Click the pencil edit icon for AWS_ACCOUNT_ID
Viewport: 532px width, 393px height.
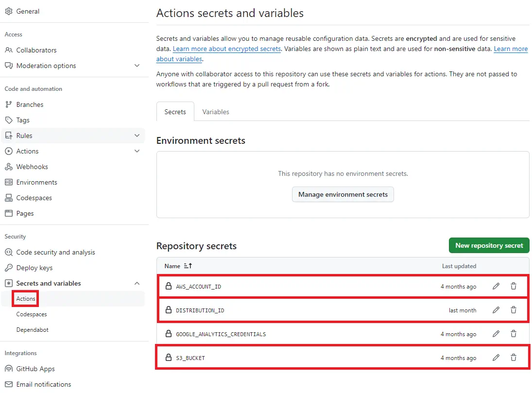(496, 287)
